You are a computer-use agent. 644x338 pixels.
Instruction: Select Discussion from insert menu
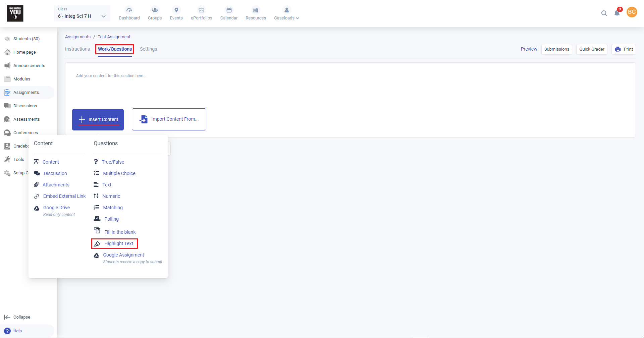pos(51,173)
